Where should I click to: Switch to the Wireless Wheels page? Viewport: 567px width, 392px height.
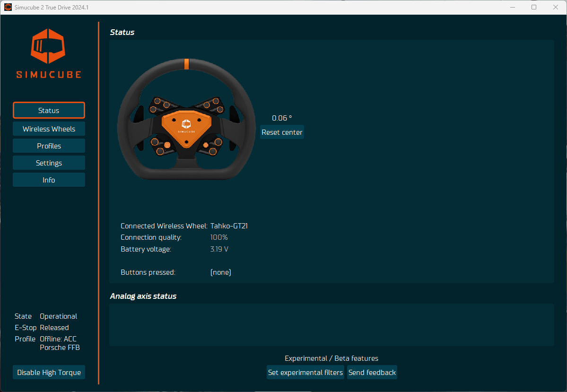point(49,129)
